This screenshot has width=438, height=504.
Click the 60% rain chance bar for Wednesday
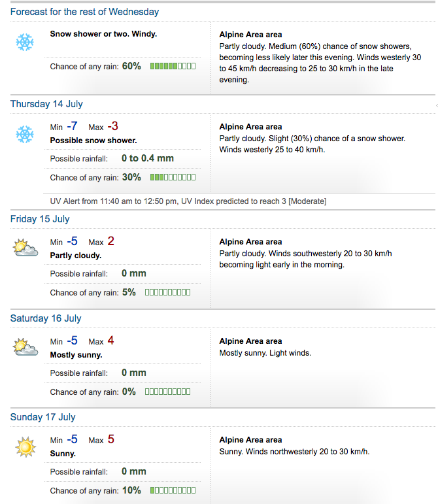tap(173, 66)
